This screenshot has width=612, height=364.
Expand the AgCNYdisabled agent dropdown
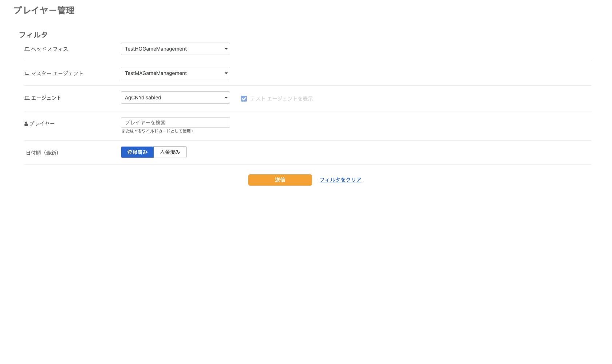(175, 98)
